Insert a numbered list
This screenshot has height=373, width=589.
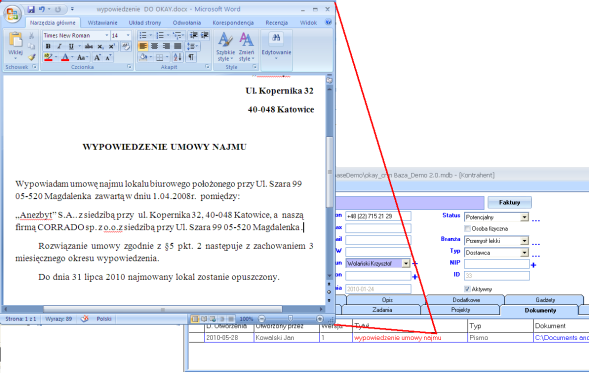(x=160, y=35)
